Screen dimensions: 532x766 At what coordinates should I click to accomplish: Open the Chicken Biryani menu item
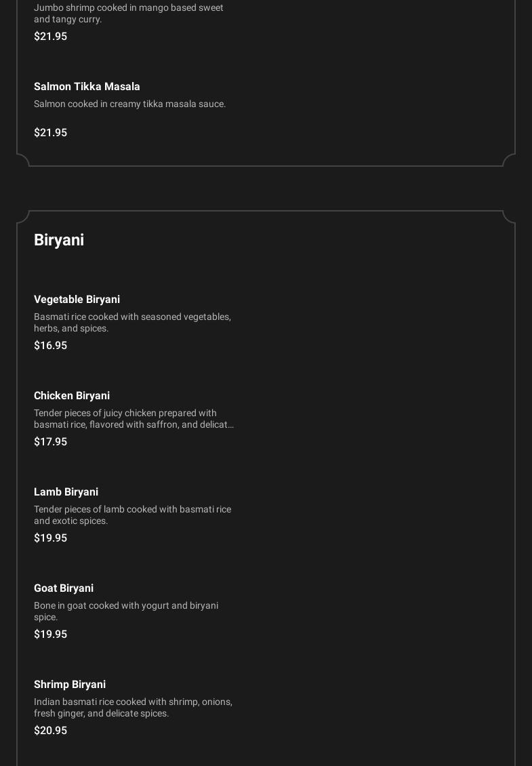[72, 395]
